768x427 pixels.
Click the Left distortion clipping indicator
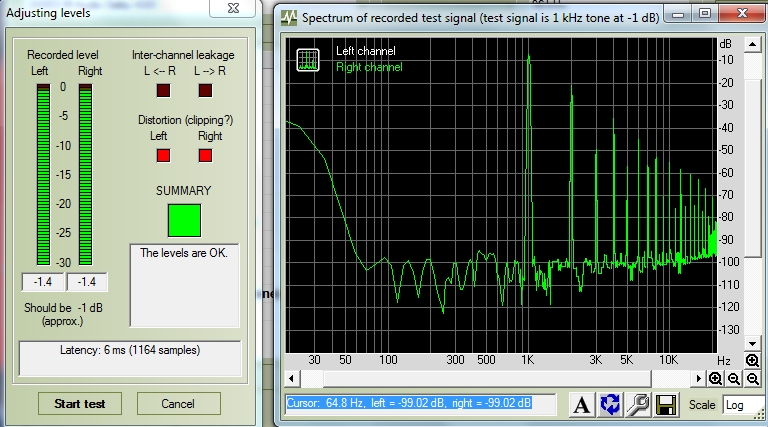coord(163,155)
